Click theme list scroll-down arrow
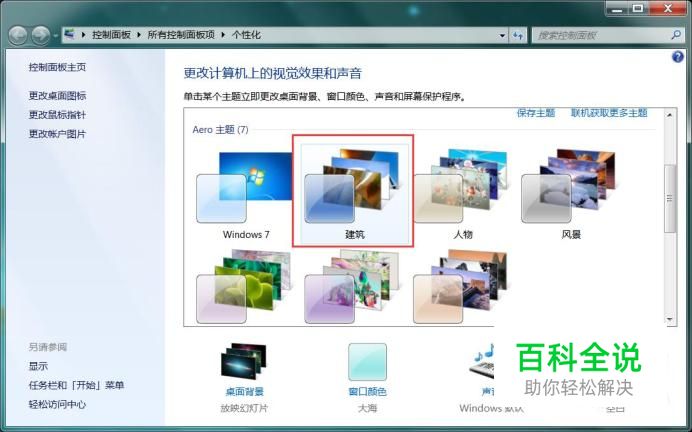 tap(670, 319)
